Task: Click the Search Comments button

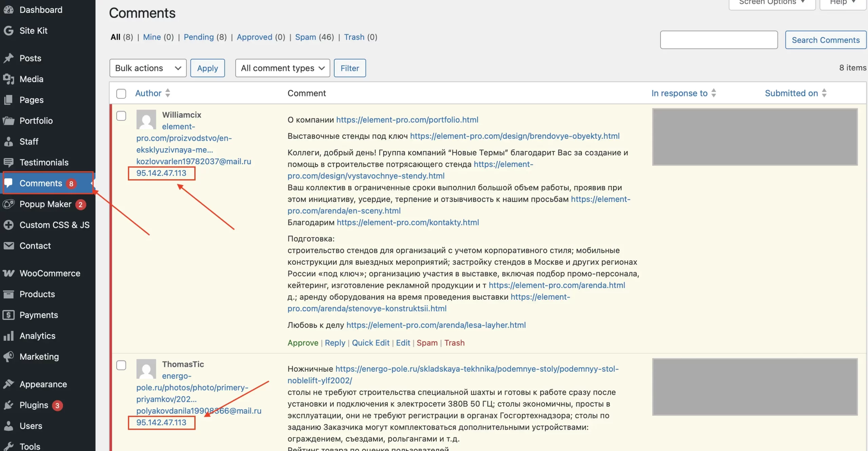Action: click(x=825, y=40)
